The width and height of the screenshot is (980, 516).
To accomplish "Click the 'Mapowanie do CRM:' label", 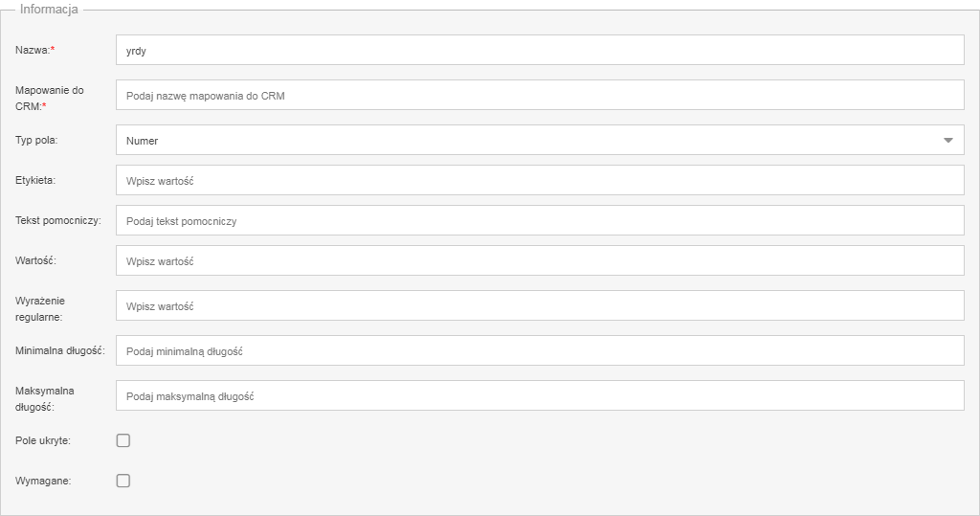I will coord(50,99).
